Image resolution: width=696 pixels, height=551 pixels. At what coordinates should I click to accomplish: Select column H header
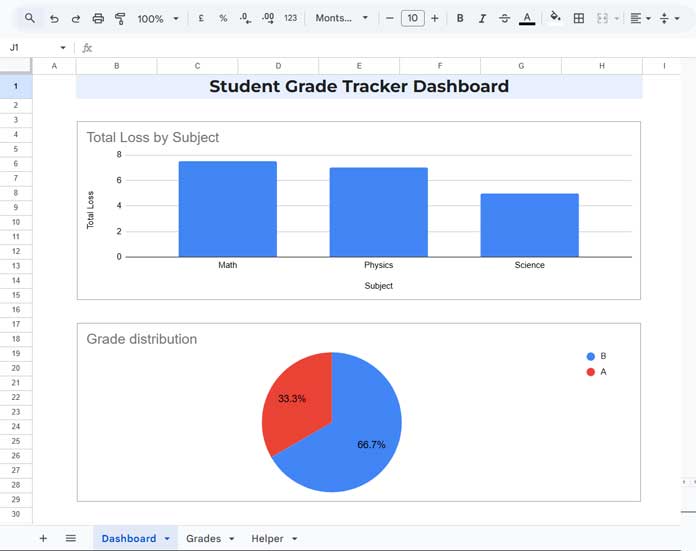click(602, 66)
